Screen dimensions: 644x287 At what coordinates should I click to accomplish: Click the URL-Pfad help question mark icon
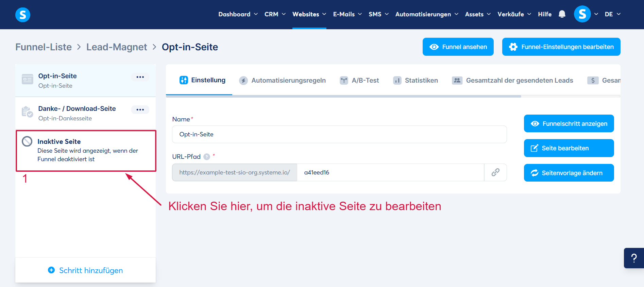(x=207, y=157)
